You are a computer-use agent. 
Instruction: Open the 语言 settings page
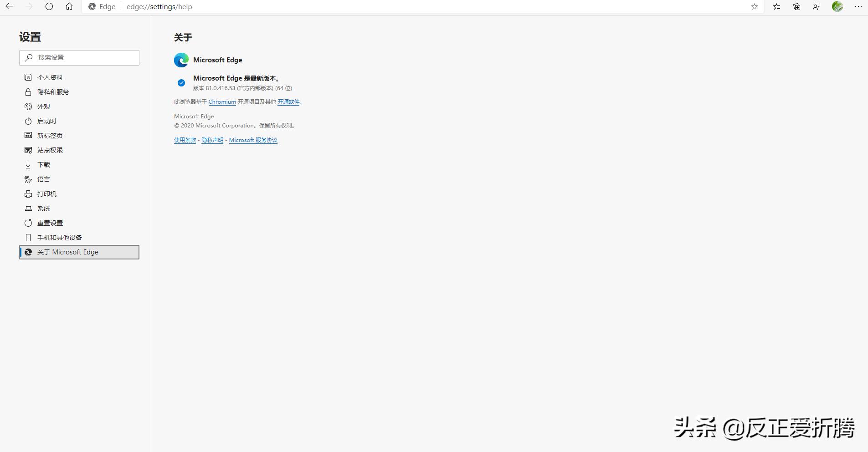tap(79, 179)
